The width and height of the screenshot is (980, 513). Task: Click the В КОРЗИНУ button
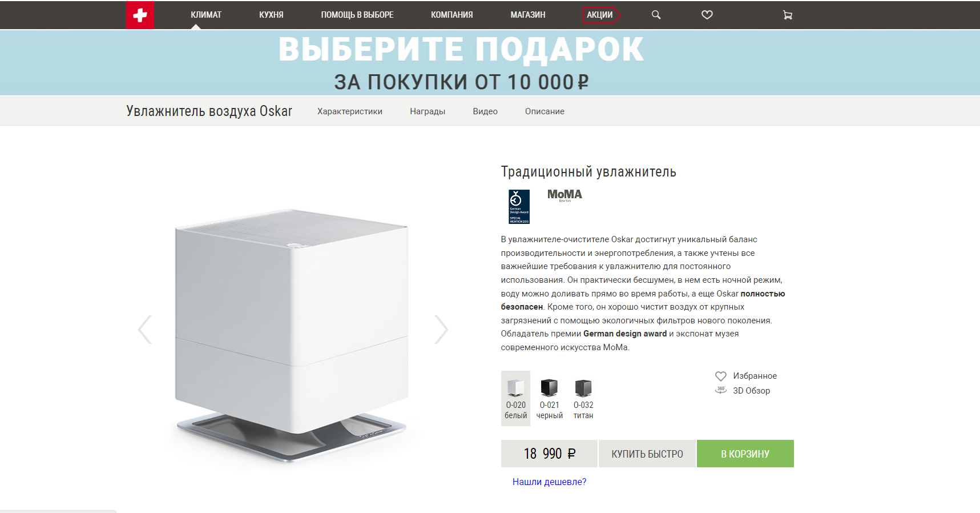pos(745,454)
